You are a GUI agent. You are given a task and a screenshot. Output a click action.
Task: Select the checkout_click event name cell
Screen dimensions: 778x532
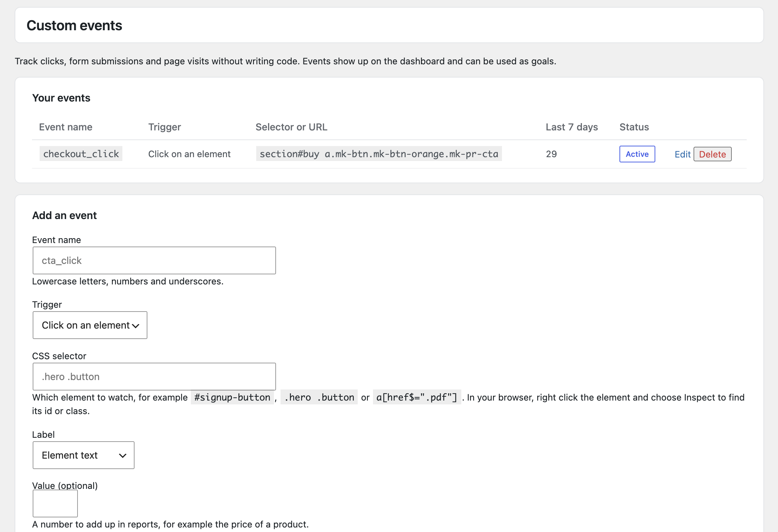point(81,154)
